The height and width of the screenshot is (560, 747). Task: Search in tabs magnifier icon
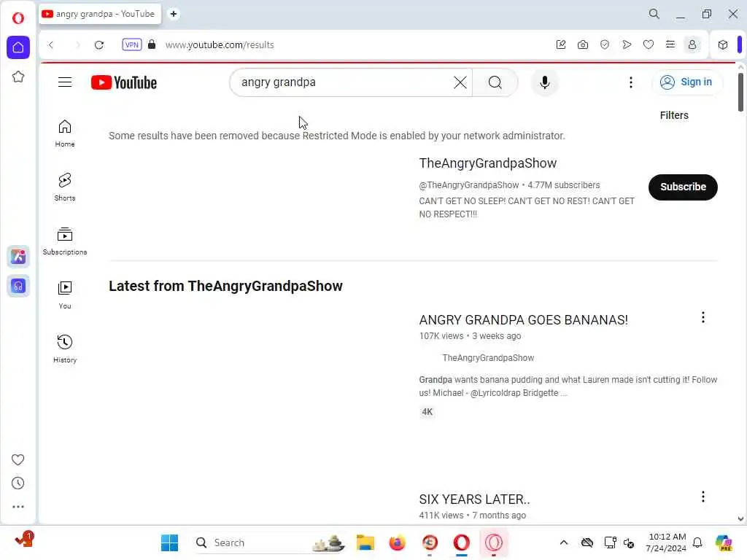click(x=654, y=14)
